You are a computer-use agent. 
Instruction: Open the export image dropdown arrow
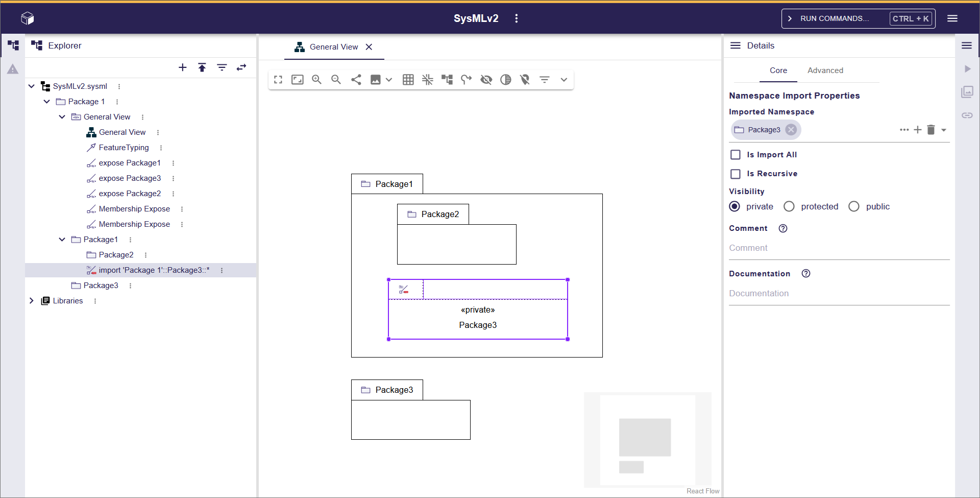click(x=389, y=80)
